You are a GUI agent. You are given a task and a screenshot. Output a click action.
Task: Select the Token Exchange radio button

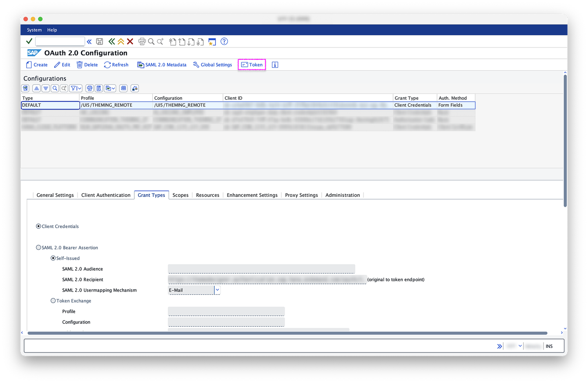pyautogui.click(x=53, y=301)
